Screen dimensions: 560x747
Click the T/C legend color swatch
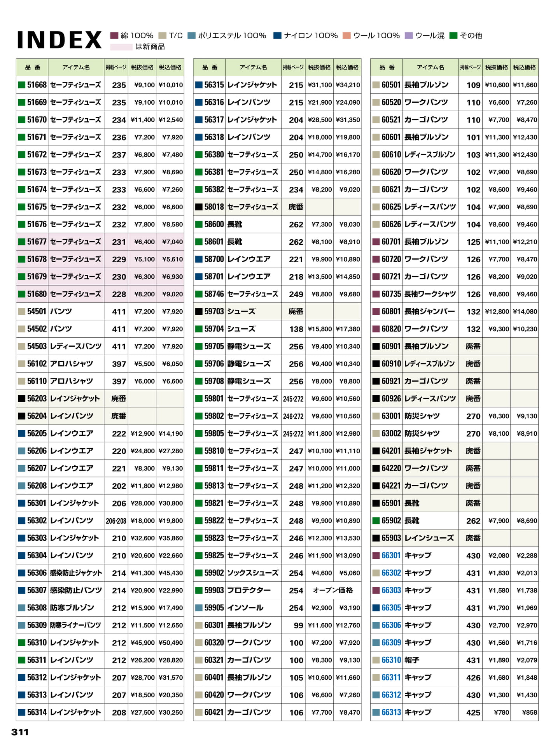[x=163, y=36]
